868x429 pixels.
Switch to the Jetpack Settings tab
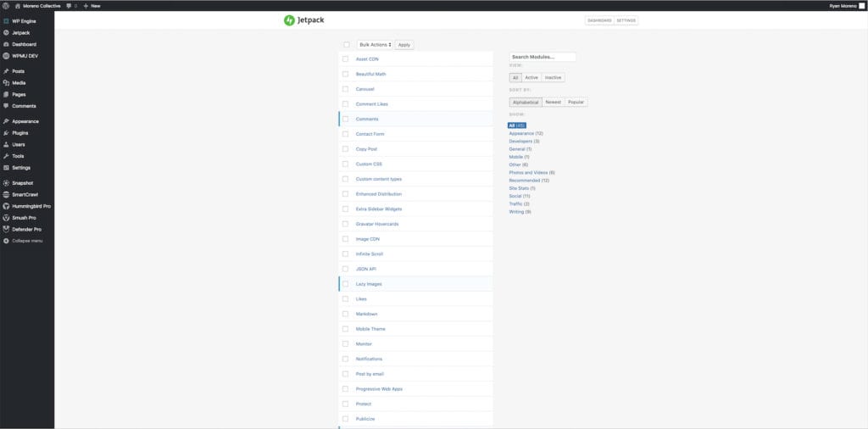[626, 20]
